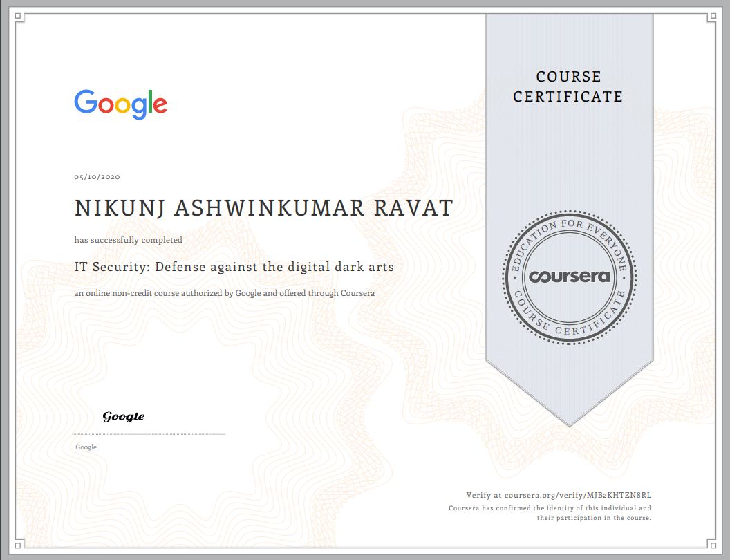Screen dimensions: 730x560
Task: Click the small Google label under signature line
Action: pos(86,447)
